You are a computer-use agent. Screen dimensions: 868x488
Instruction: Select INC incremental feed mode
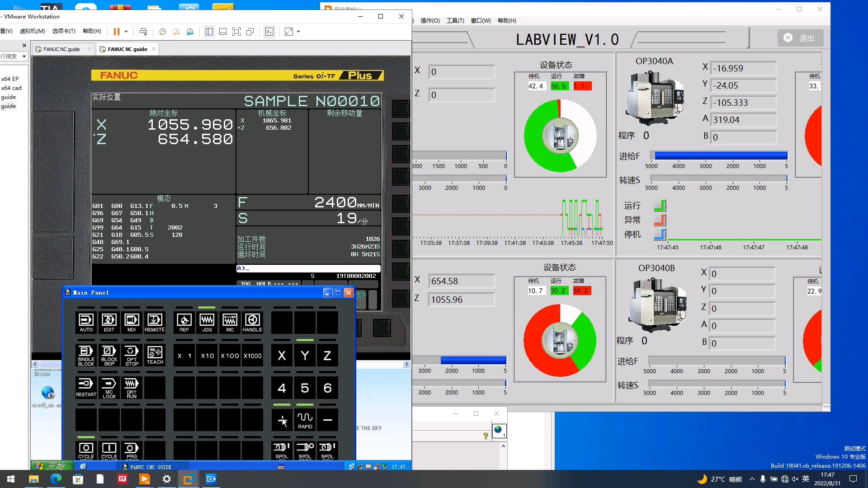(x=230, y=323)
